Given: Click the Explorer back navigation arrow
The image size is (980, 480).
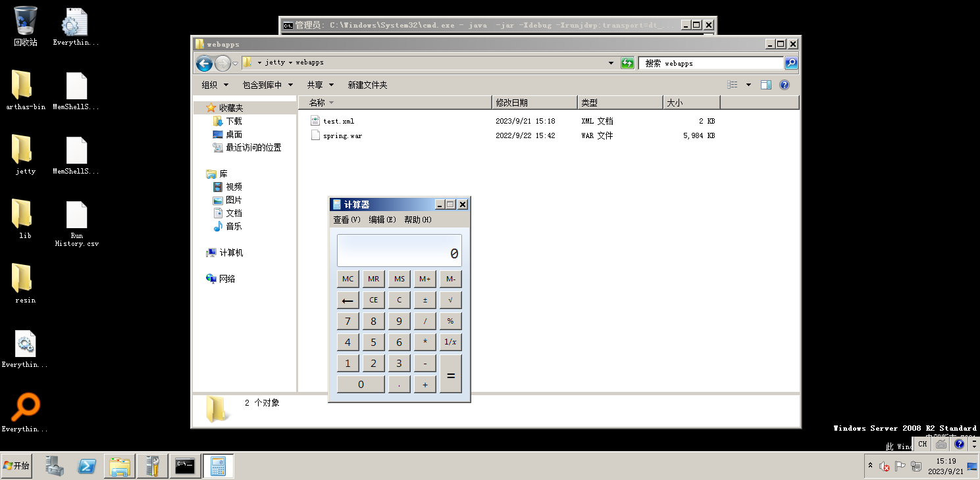Looking at the screenshot, I should pyautogui.click(x=204, y=63).
